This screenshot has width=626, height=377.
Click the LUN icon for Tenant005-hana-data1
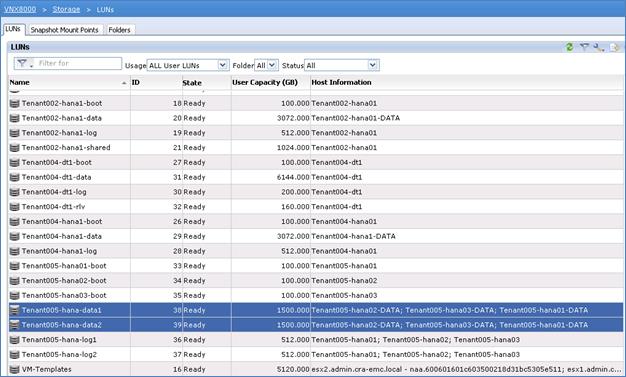(14, 310)
